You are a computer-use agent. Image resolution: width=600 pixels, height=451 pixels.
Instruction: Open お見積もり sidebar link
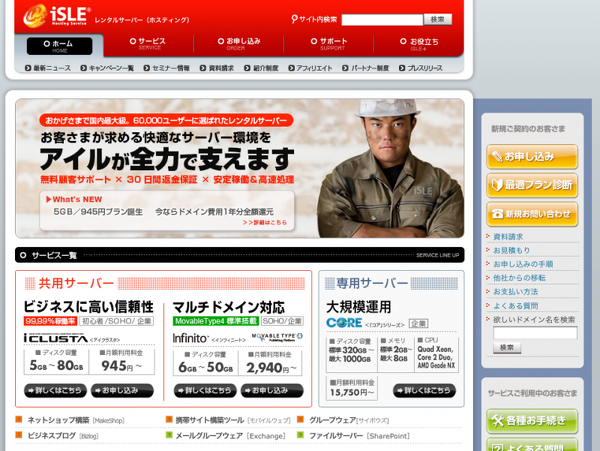click(x=512, y=250)
